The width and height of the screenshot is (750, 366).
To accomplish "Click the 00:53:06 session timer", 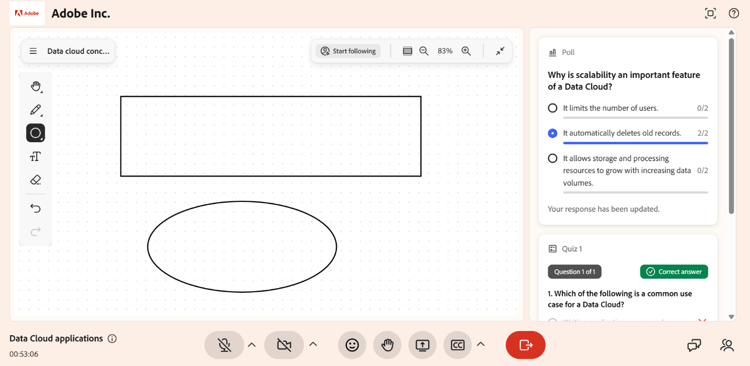I will [24, 355].
